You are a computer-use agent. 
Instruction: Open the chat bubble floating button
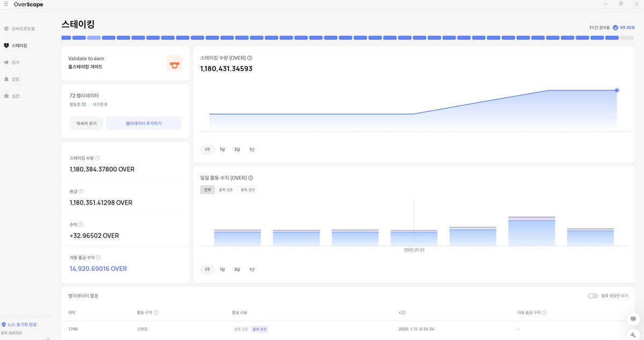(x=633, y=319)
